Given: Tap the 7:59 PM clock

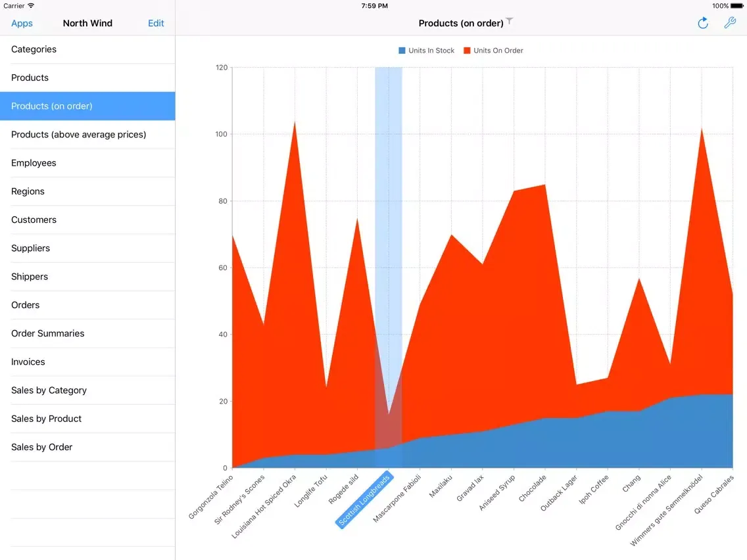Looking at the screenshot, I should (374, 6).
